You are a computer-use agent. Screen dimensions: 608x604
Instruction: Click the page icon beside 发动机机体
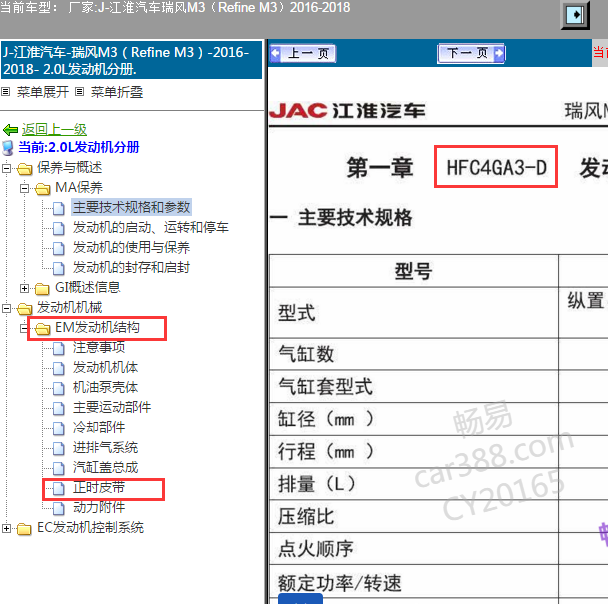click(59, 369)
